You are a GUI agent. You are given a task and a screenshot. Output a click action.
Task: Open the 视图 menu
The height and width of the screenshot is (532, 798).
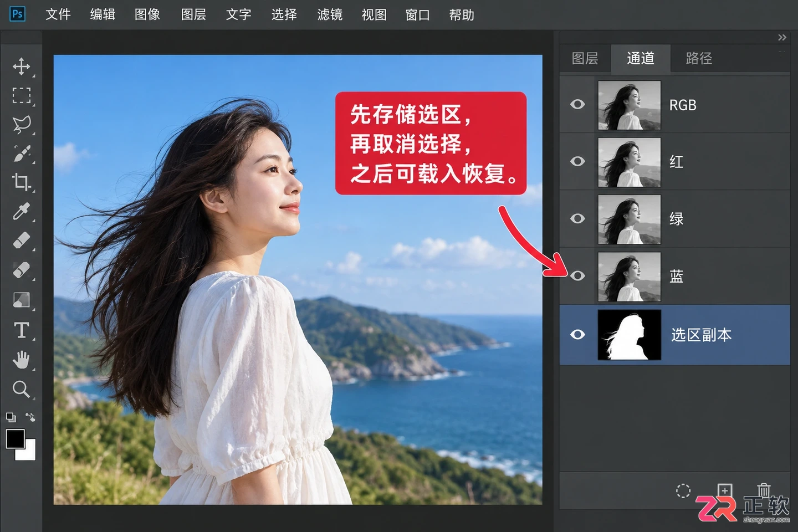(x=374, y=14)
